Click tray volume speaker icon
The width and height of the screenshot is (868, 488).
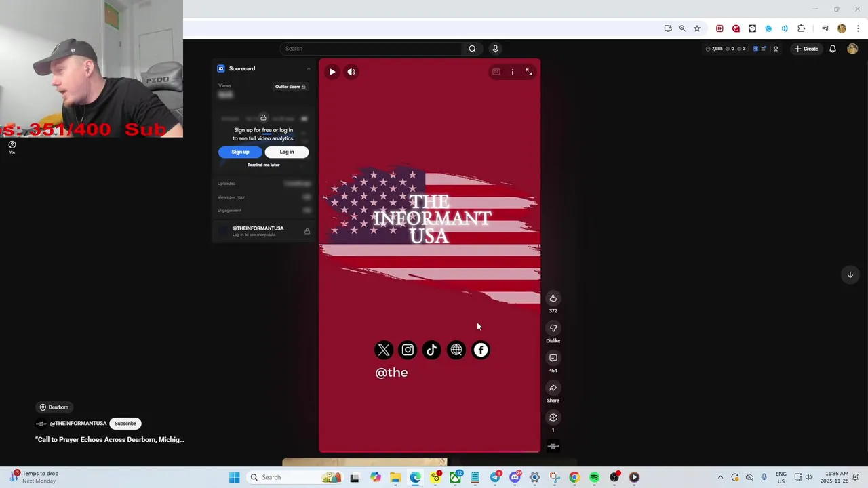pos(808,477)
